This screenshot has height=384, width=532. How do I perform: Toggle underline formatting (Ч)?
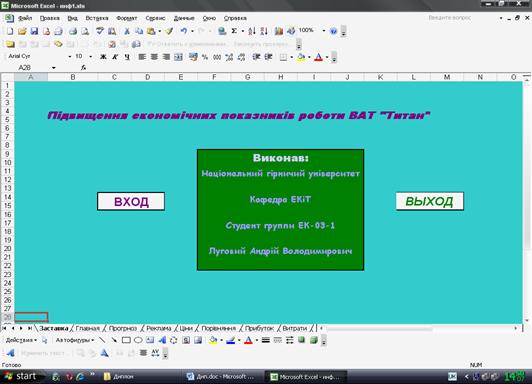click(127, 57)
